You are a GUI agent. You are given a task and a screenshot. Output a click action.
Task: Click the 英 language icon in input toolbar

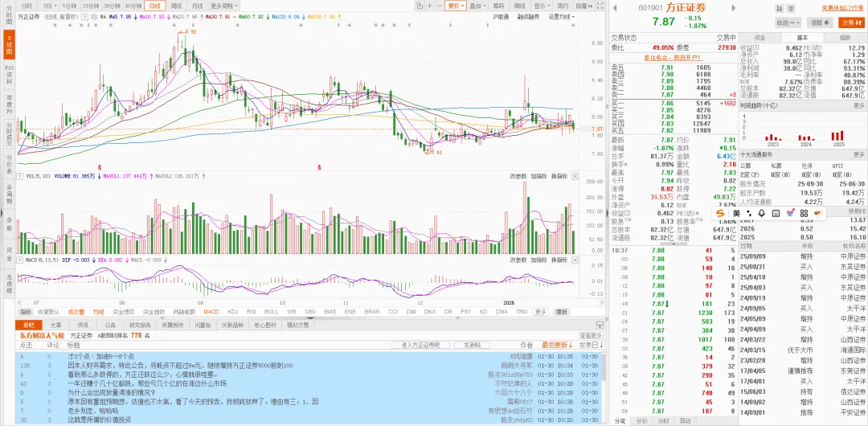(736, 213)
